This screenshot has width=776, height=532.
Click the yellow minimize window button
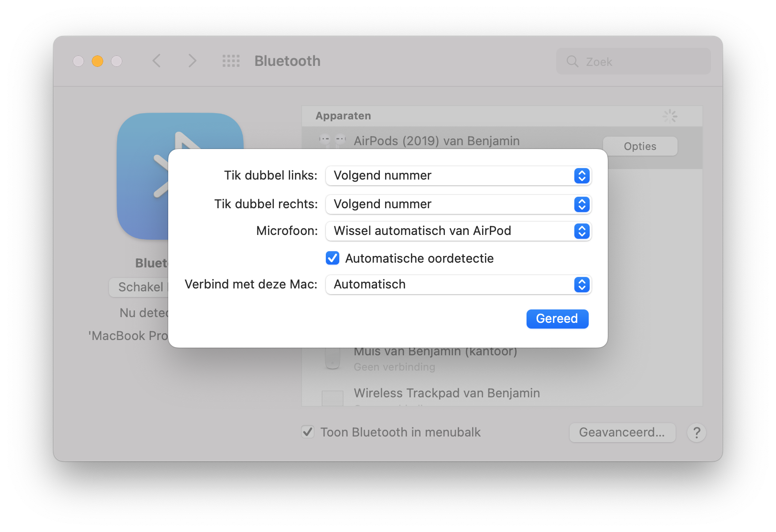[97, 61]
